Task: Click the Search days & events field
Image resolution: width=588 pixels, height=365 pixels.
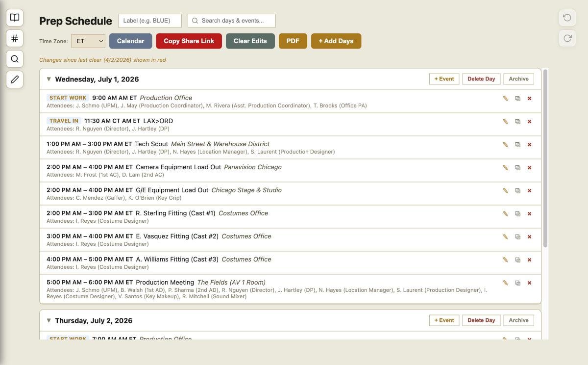Action: click(x=231, y=21)
